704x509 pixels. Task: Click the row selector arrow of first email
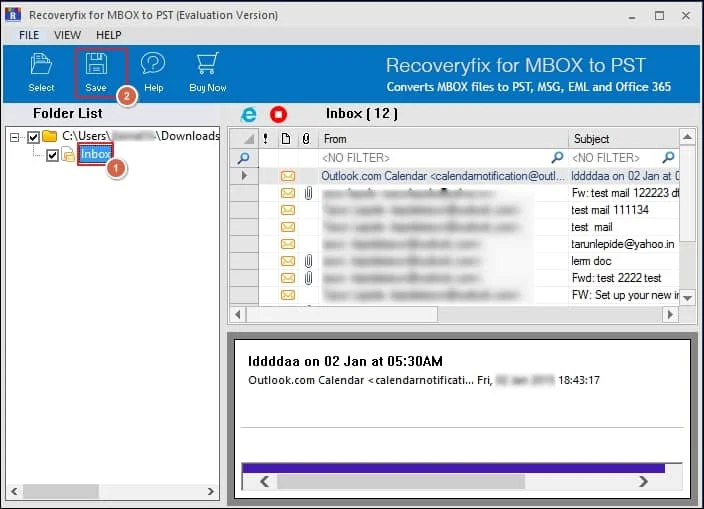point(244,176)
